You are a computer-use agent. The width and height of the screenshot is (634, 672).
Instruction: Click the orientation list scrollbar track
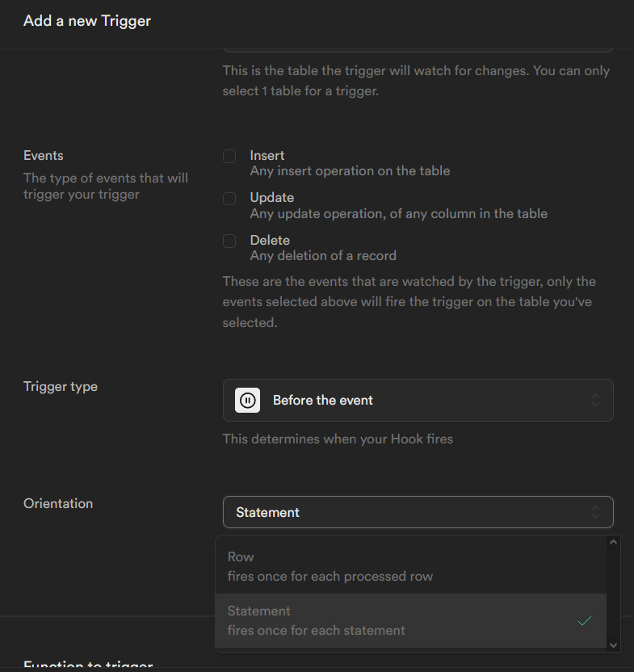tap(613, 594)
